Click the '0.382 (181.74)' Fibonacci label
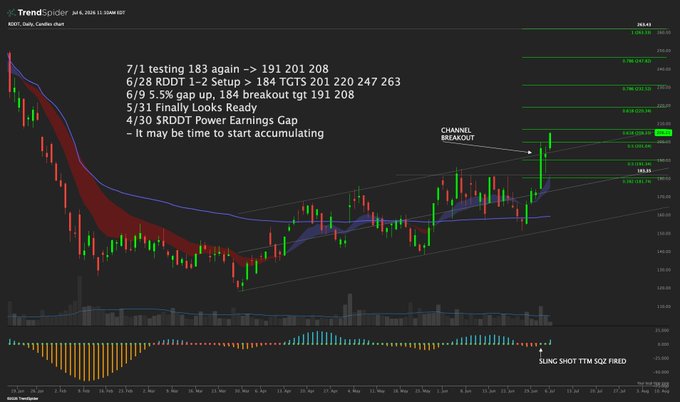The height and width of the screenshot is (402, 680). tap(637, 181)
